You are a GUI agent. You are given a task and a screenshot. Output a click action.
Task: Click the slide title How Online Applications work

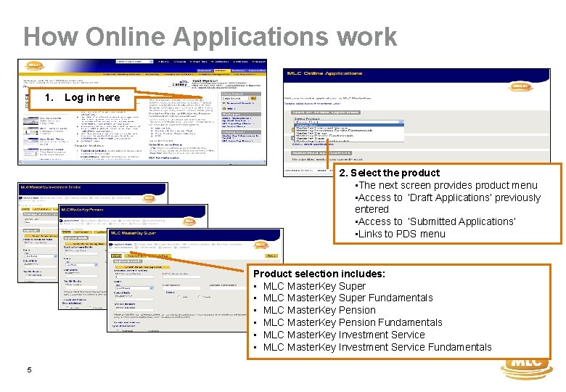(210, 36)
